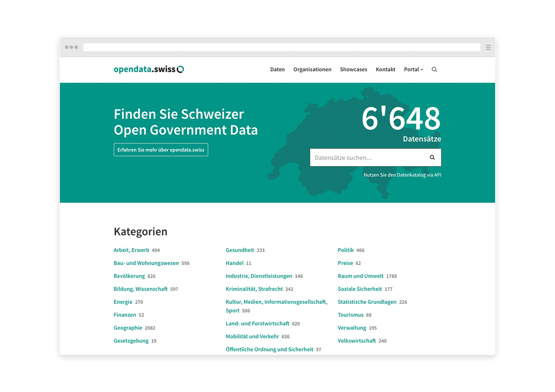Image resolution: width=555 pixels, height=392 pixels.
Task: Open the Showcases page
Action: [353, 69]
